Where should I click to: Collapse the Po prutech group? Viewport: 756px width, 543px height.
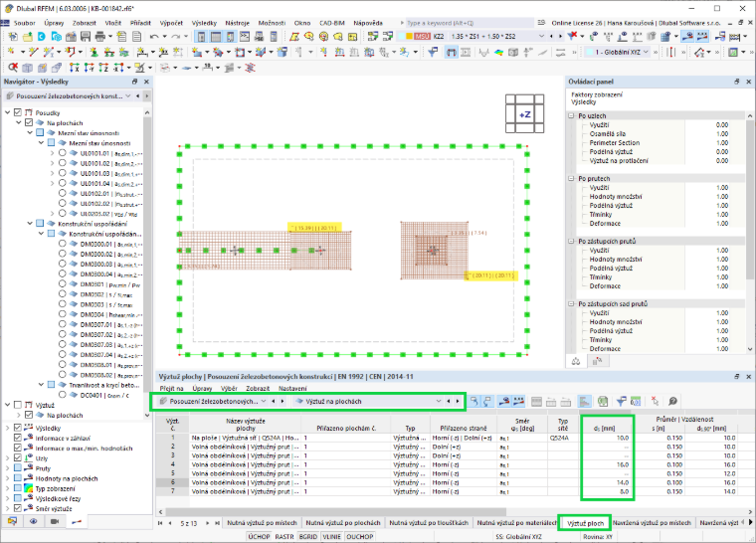pyautogui.click(x=571, y=178)
